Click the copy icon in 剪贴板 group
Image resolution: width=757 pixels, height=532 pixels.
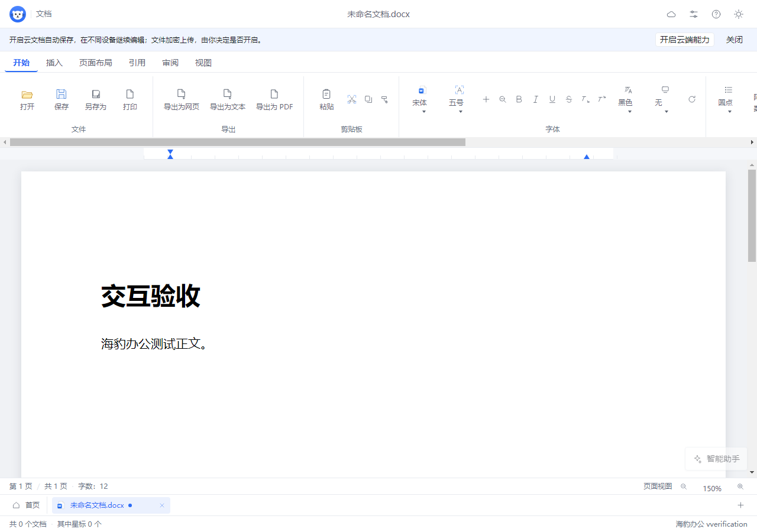368,99
